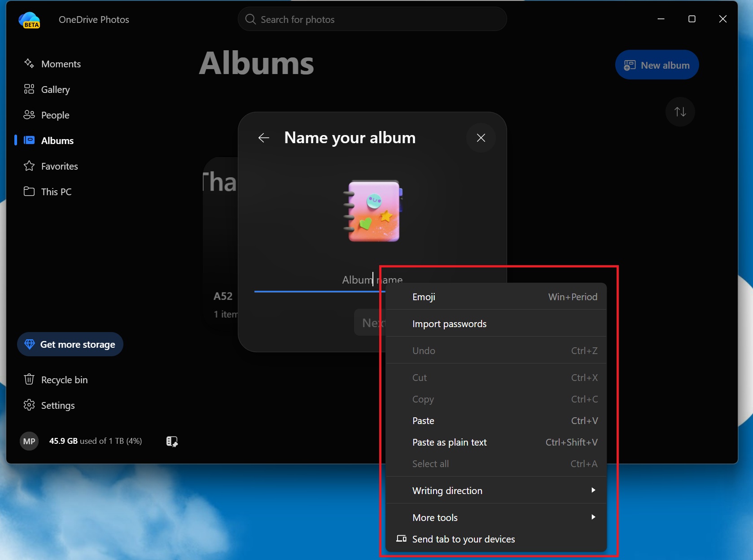Click the Gallery grid icon
The image size is (753, 560).
[29, 89]
